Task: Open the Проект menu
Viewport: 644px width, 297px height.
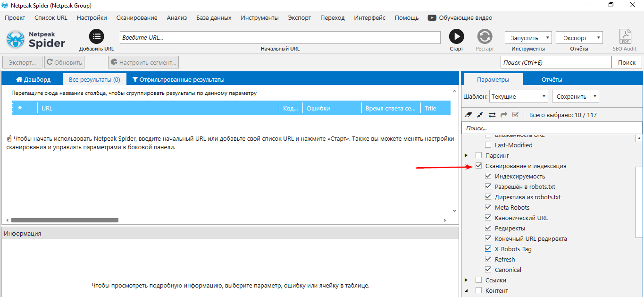Action: point(15,17)
